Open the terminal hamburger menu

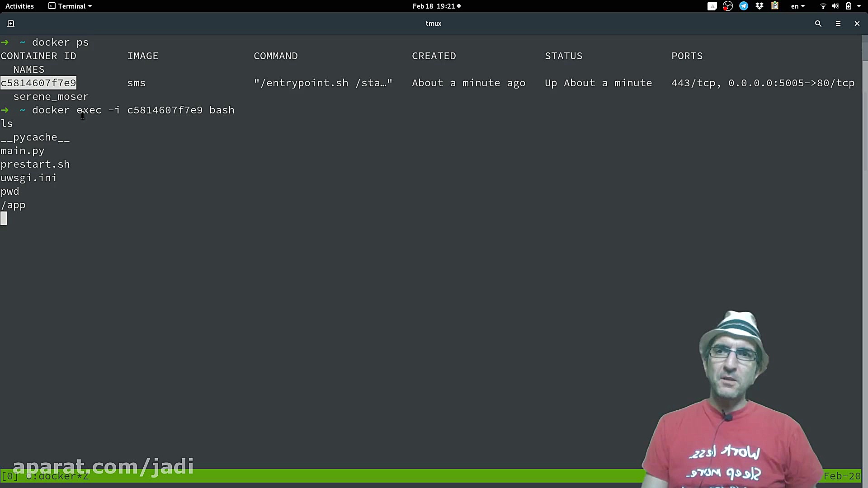click(x=838, y=23)
